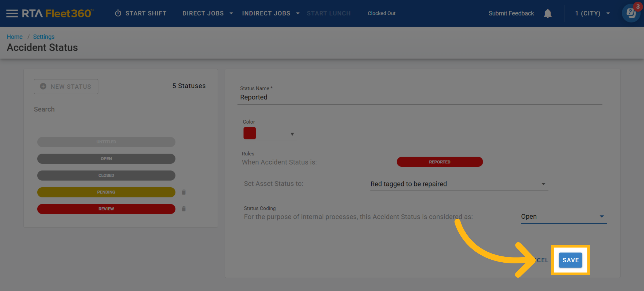Image resolution: width=644 pixels, height=291 pixels.
Task: Open the hamburger navigation menu
Action: (12, 13)
